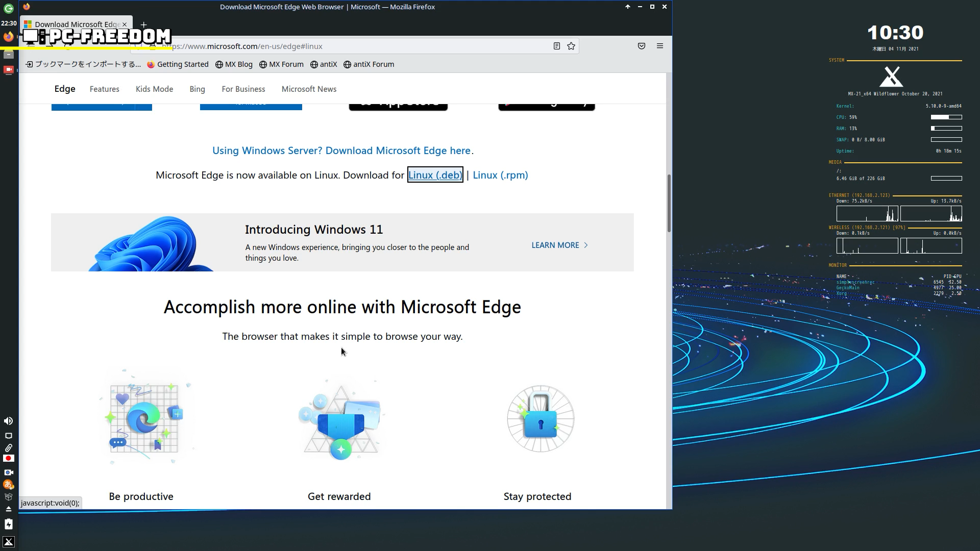Click the eject removable media tray icon
Screen dimensions: 980x551
9,509
